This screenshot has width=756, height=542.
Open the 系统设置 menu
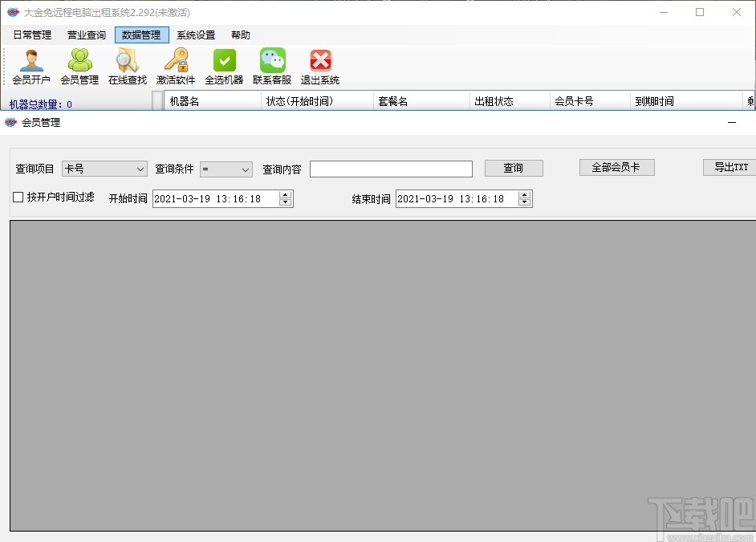(x=195, y=35)
